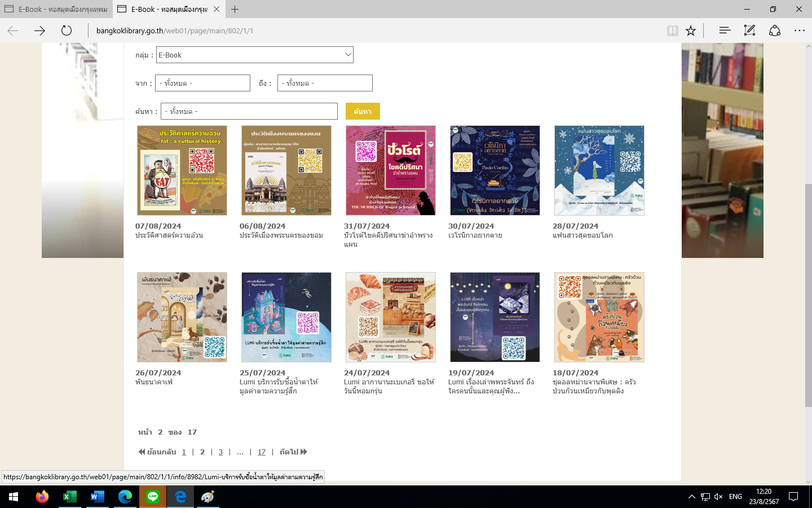The width and height of the screenshot is (812, 508).
Task: Expand the E-Book group dropdown
Action: [255, 55]
